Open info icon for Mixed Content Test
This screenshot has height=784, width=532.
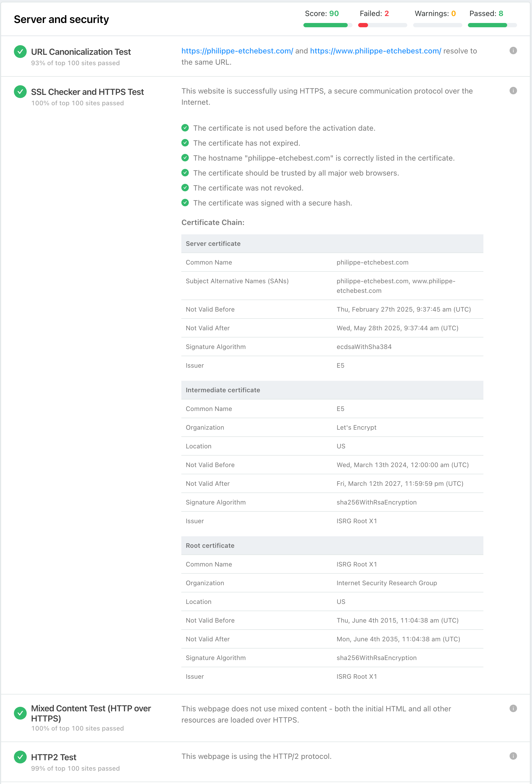coord(513,708)
